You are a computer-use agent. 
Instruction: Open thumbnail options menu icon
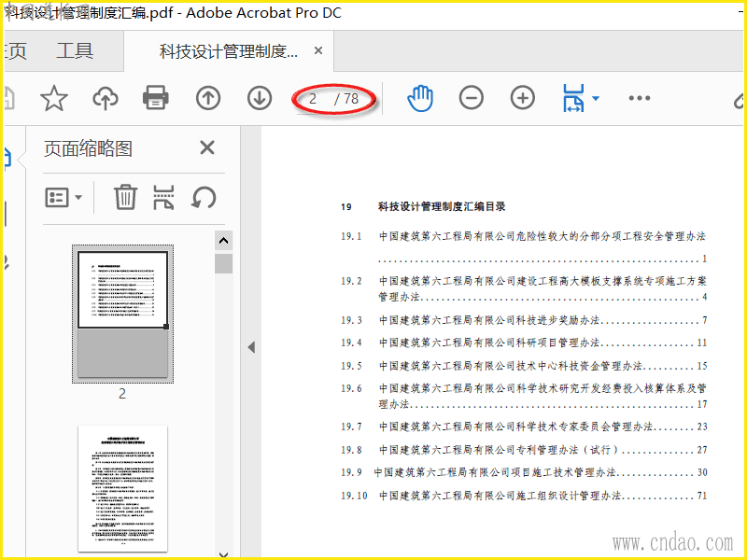click(x=63, y=197)
